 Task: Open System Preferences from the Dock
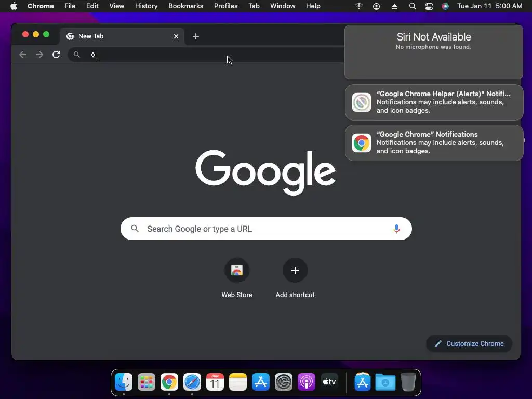pos(283,382)
